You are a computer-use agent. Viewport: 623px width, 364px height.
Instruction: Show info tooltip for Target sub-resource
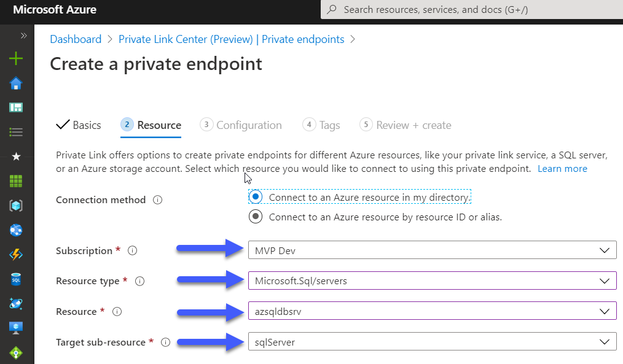166,342
